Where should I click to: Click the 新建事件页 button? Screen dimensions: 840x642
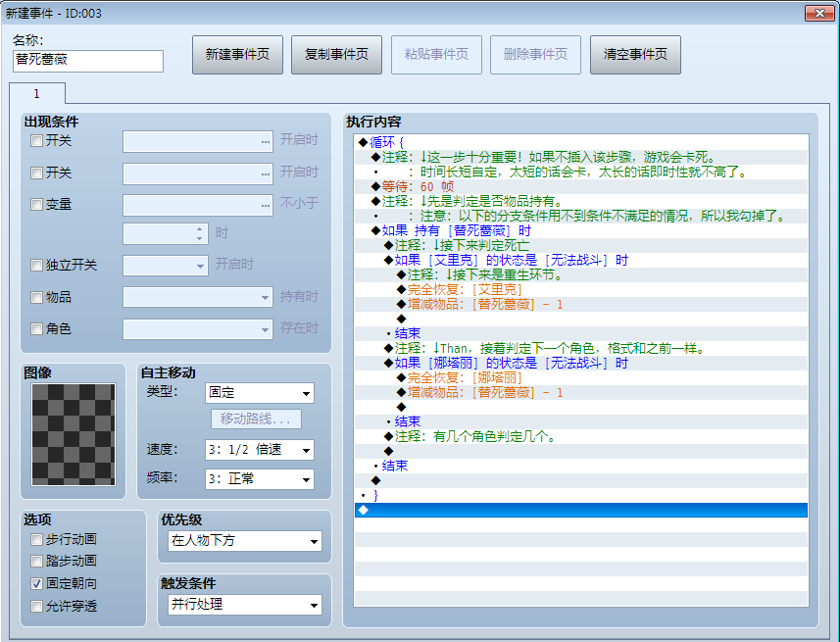coord(237,55)
